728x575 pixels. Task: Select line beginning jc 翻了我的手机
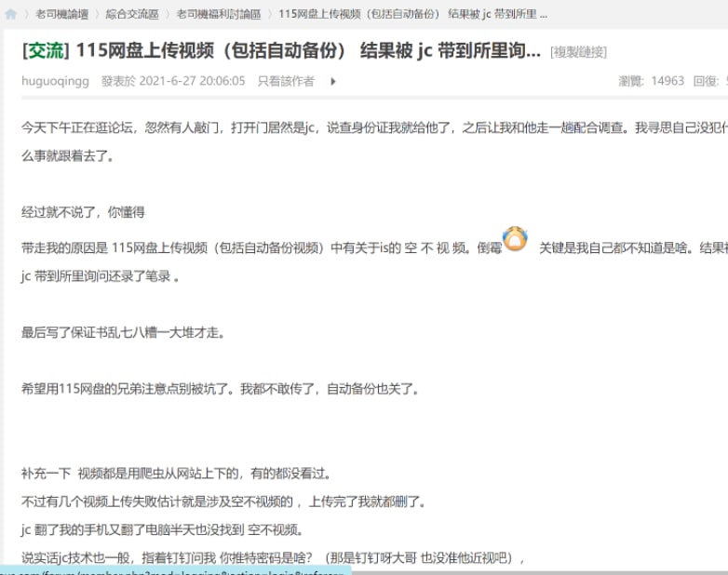click(163, 529)
